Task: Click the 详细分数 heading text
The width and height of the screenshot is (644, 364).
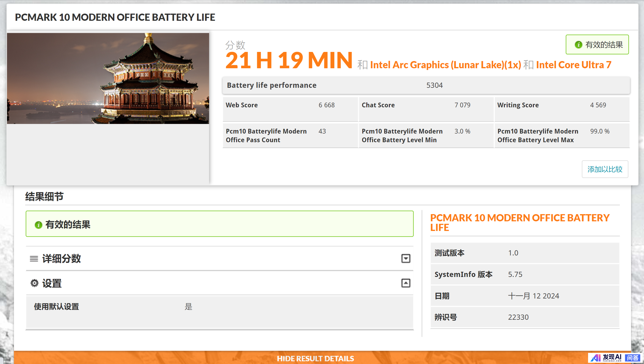Action: tap(62, 258)
